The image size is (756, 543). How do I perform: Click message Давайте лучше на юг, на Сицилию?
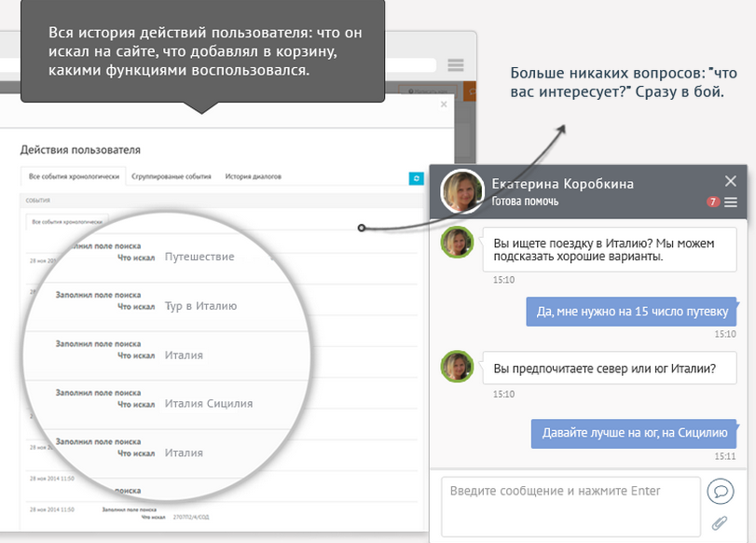click(x=635, y=433)
